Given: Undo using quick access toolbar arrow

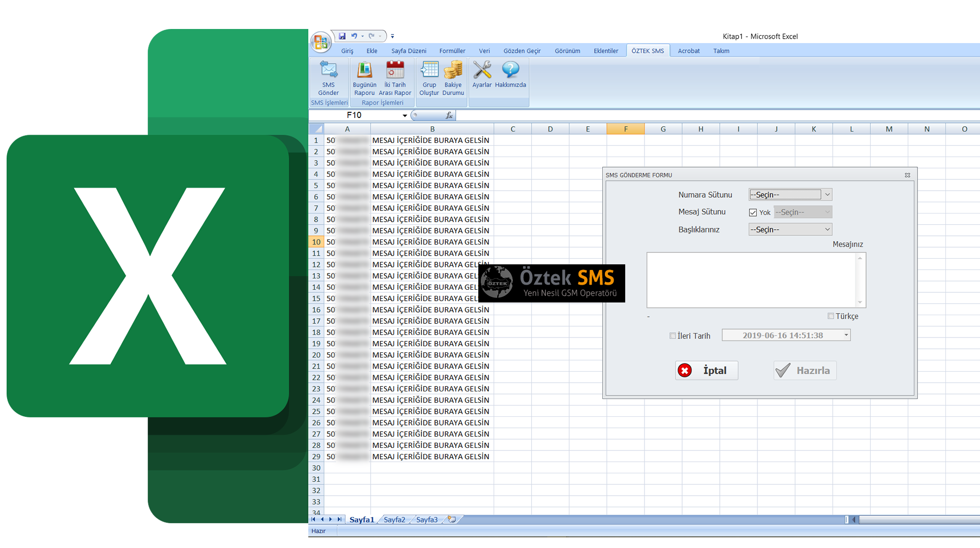Looking at the screenshot, I should [354, 36].
